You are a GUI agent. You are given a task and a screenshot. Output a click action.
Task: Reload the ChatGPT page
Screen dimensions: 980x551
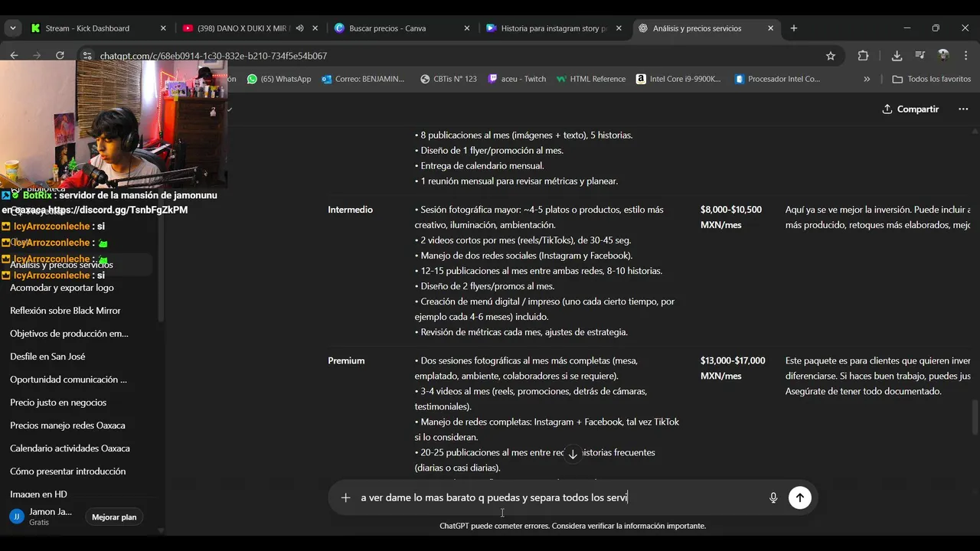pos(60,55)
